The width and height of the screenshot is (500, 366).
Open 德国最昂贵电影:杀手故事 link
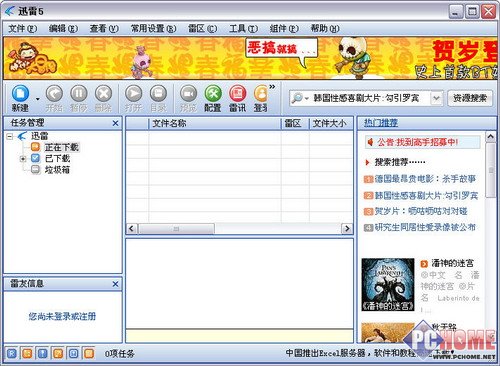click(x=425, y=179)
